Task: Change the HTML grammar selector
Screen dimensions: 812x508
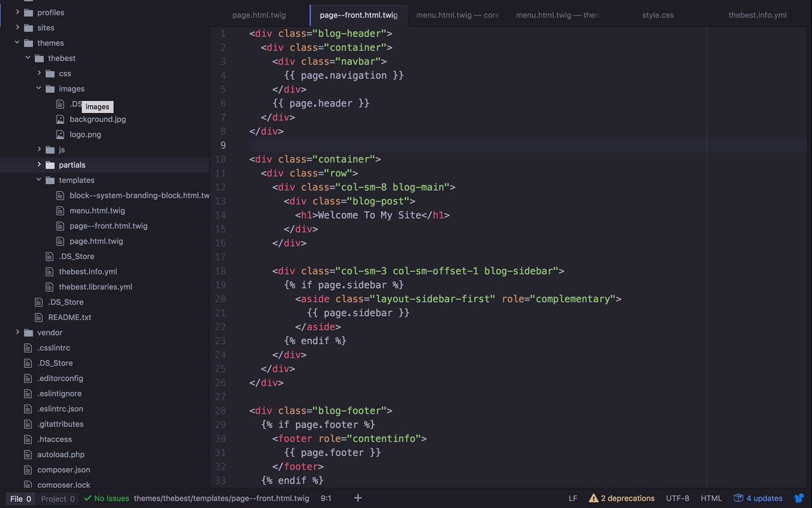Action: [711, 498]
